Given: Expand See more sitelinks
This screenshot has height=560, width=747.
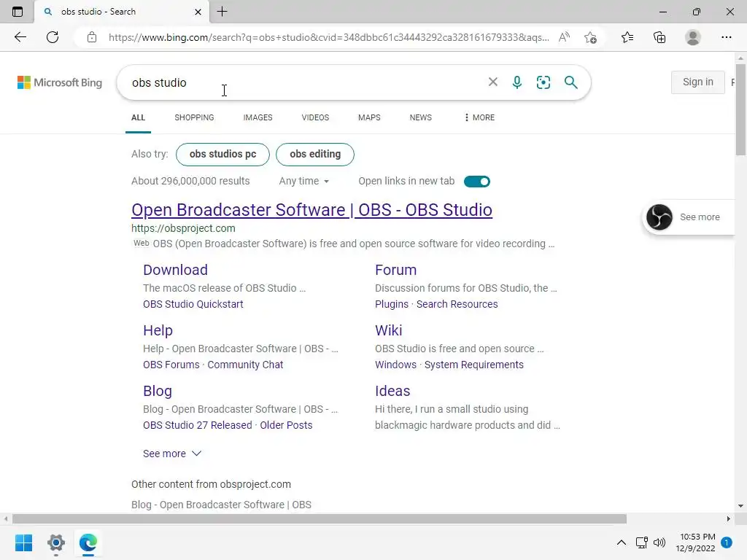Looking at the screenshot, I should 172,454.
